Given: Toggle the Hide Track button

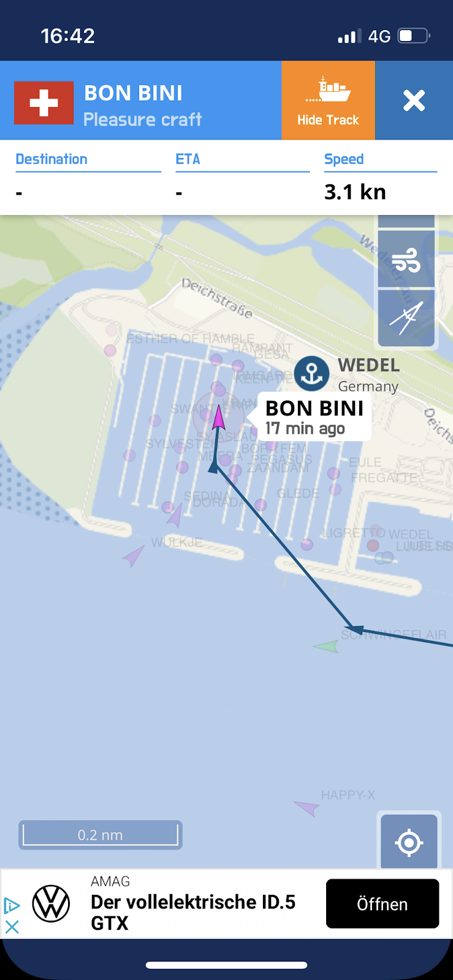Looking at the screenshot, I should [328, 100].
